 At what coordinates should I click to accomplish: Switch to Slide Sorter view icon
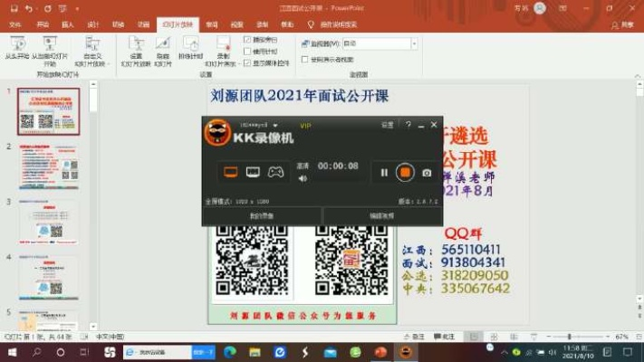494,337
